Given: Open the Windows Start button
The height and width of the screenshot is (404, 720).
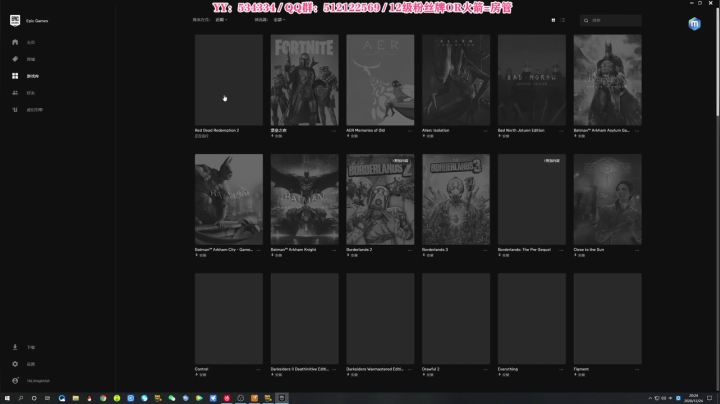Looking at the screenshot, I should pyautogui.click(x=7, y=398).
